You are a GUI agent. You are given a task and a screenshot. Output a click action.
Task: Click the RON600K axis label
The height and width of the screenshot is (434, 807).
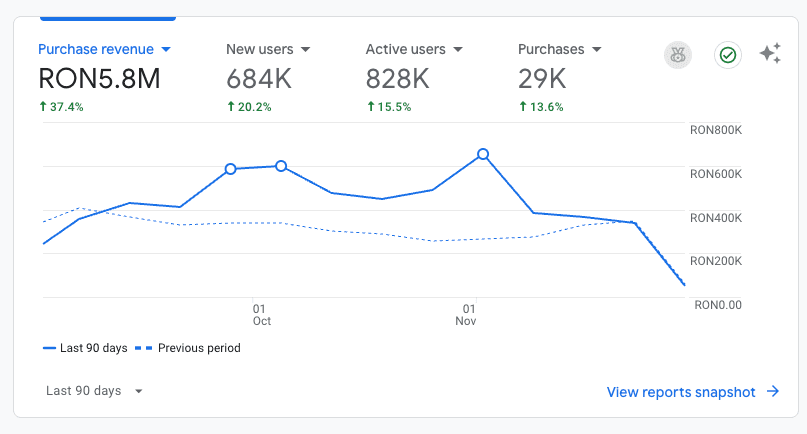tap(716, 174)
